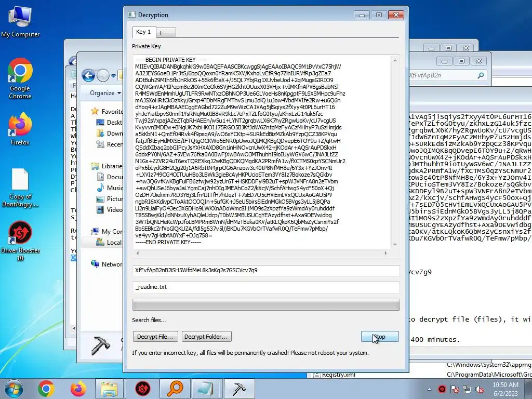Select Music library
Screen dimensions: 532x399
click(x=109, y=188)
